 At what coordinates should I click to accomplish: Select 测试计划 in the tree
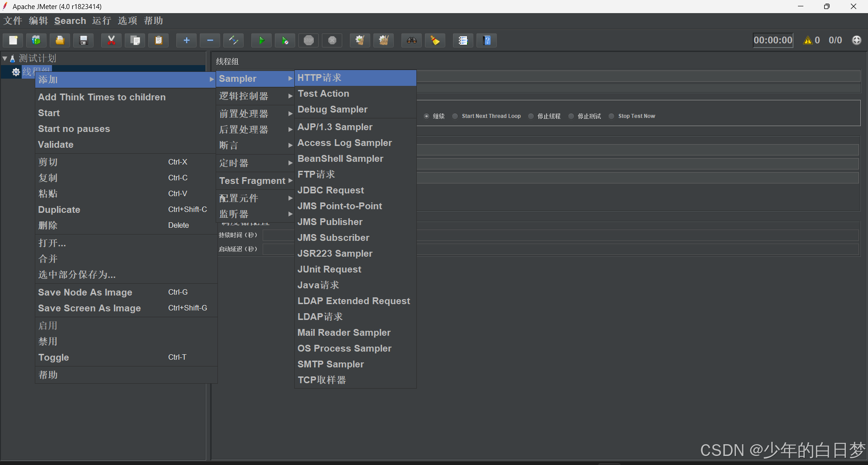point(38,58)
